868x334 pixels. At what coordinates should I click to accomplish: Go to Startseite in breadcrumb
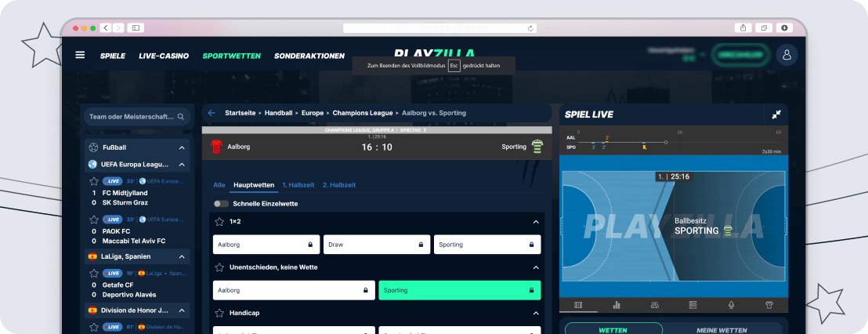pyautogui.click(x=241, y=113)
